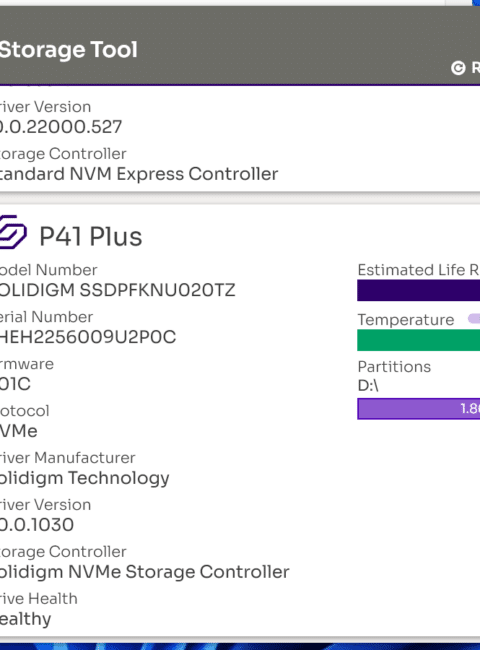Click the firmware value ending 01C

point(15,384)
